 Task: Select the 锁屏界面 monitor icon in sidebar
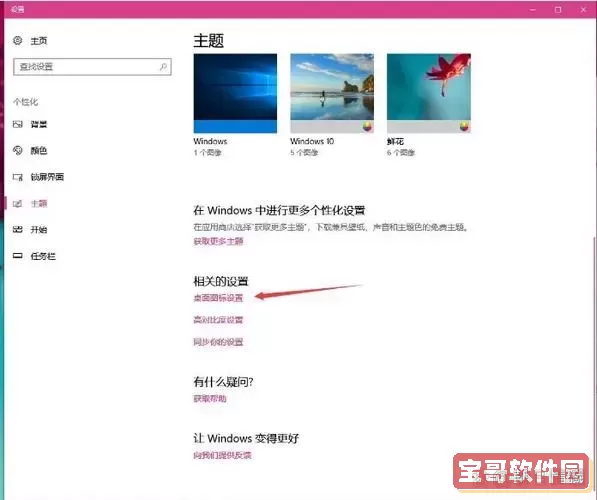pos(18,177)
